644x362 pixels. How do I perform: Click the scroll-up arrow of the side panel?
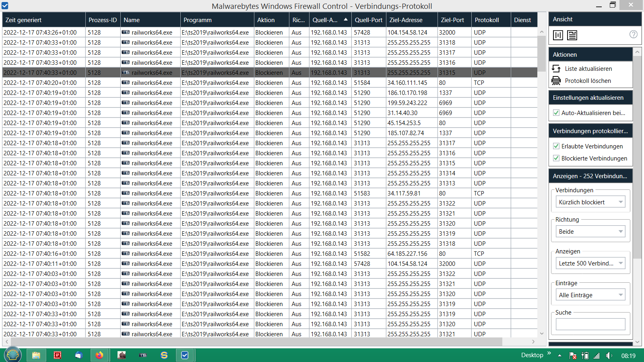[637, 52]
